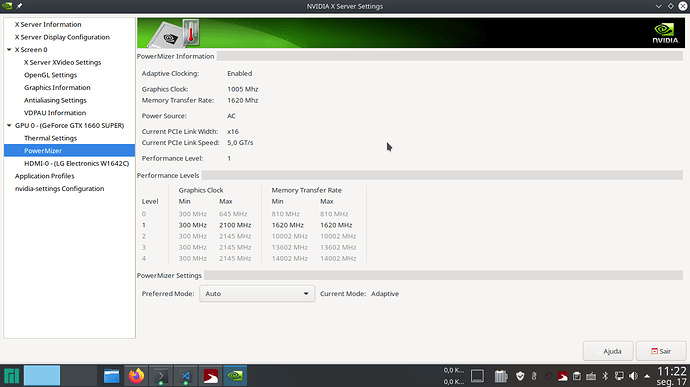Click level 2 min memory rate 10002 MHz

(x=290, y=236)
